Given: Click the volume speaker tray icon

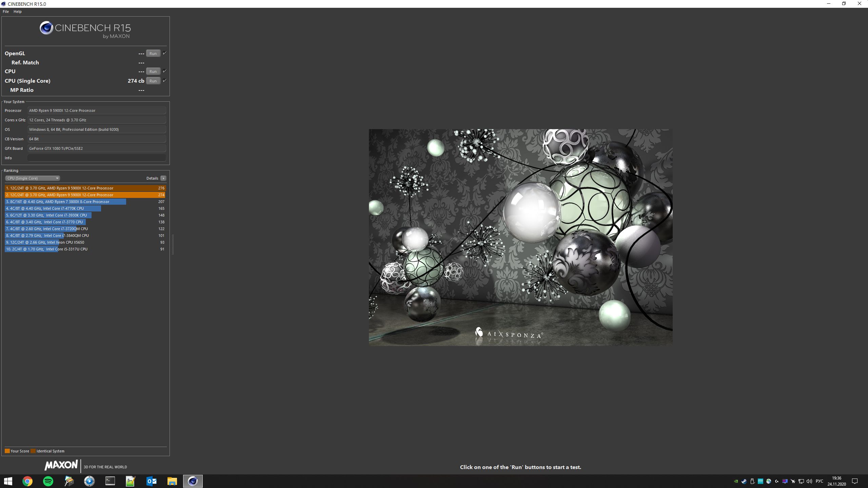Looking at the screenshot, I should pyautogui.click(x=809, y=481).
